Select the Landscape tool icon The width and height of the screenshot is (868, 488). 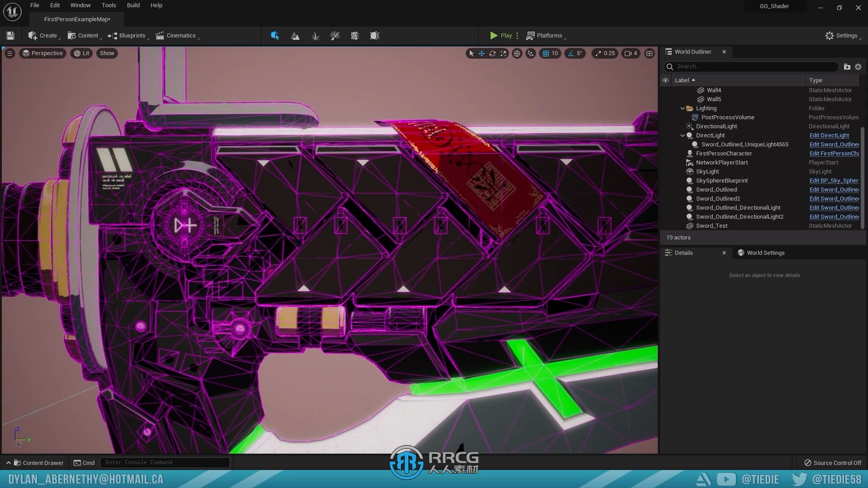coord(295,35)
